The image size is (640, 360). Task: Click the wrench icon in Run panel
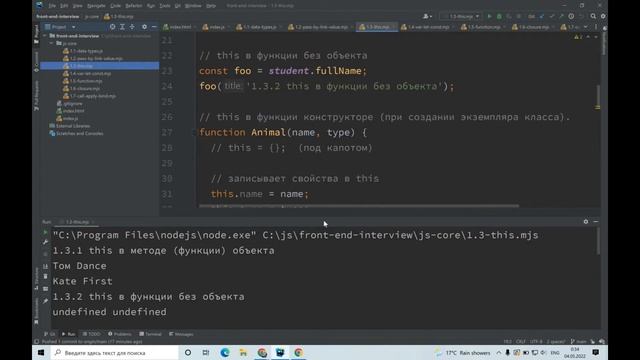[x=45, y=242]
